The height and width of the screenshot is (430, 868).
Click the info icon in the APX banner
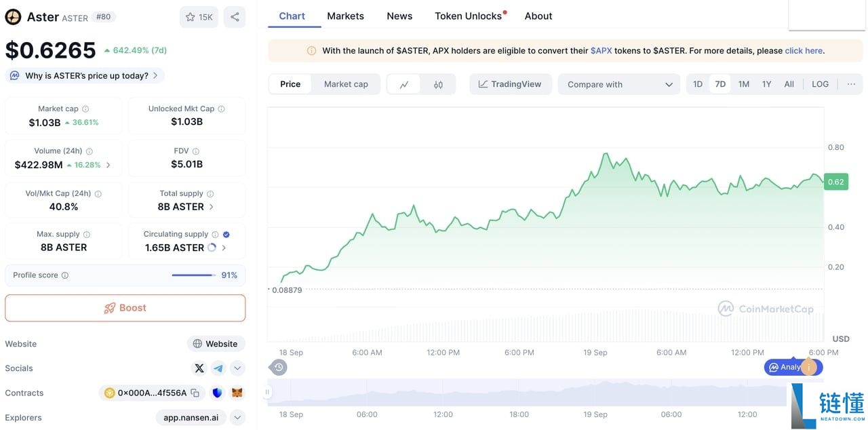point(312,51)
